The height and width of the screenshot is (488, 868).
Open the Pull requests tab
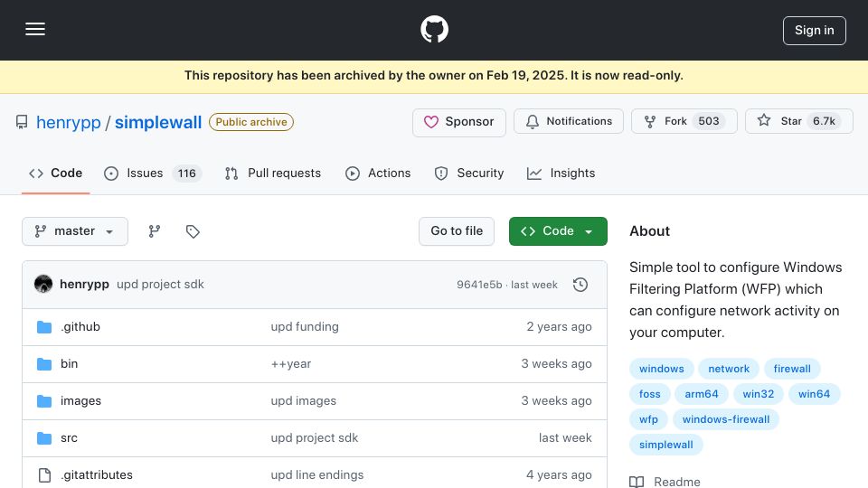click(273, 174)
